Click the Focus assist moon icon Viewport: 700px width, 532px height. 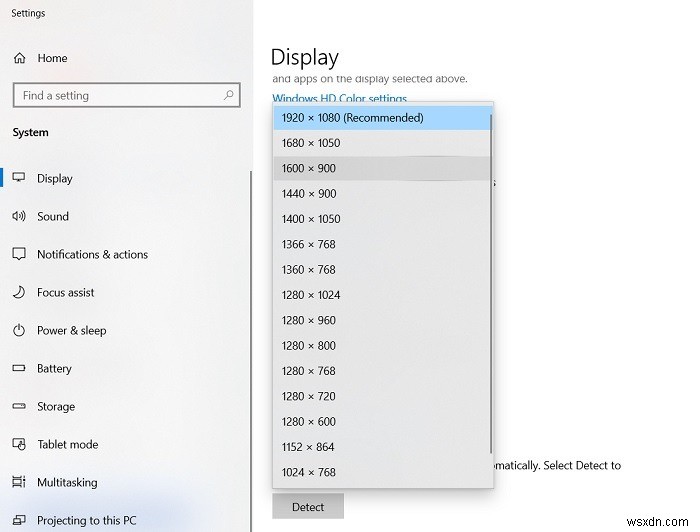19,292
